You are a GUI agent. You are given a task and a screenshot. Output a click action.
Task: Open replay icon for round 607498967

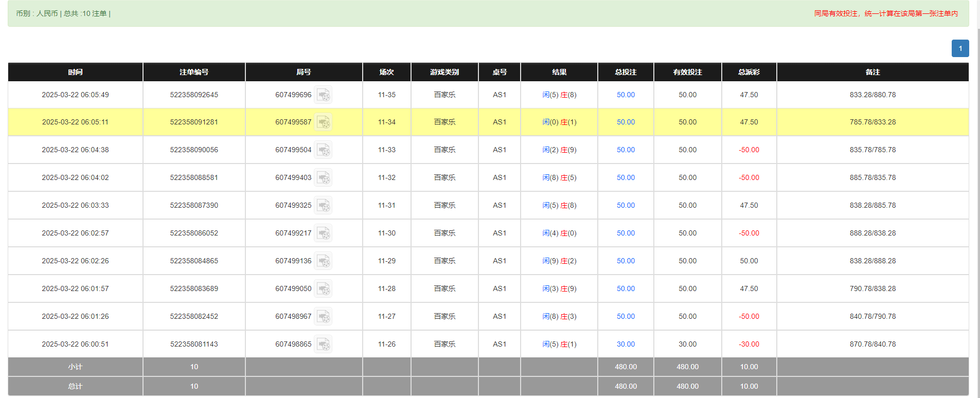click(x=323, y=317)
